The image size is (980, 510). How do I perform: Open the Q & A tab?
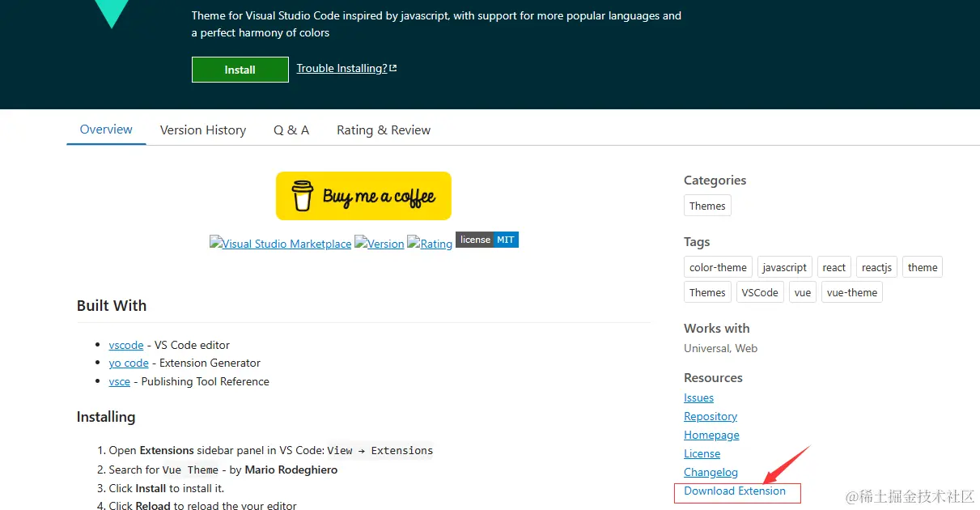pyautogui.click(x=291, y=130)
